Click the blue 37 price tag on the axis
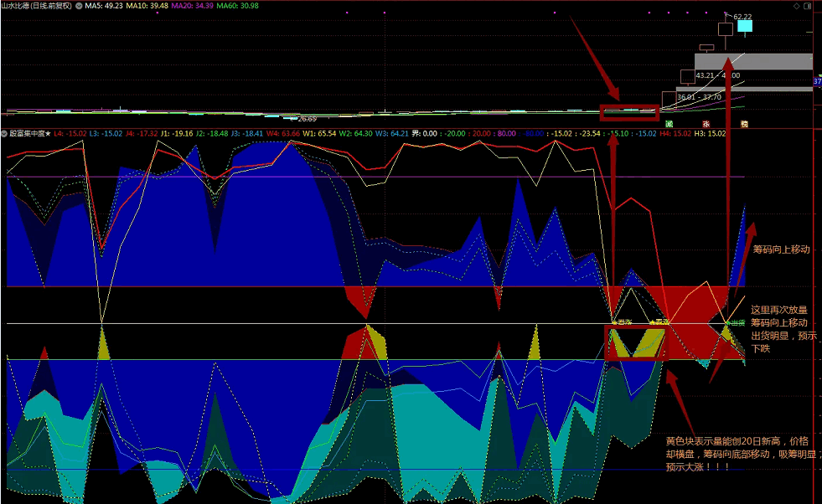Viewport: 822px width, 504px height. tap(817, 81)
